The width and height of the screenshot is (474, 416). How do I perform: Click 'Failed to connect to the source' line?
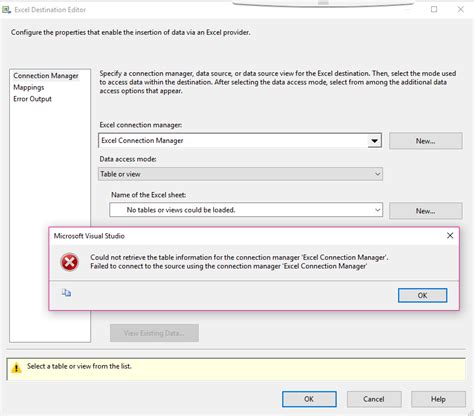point(229,266)
